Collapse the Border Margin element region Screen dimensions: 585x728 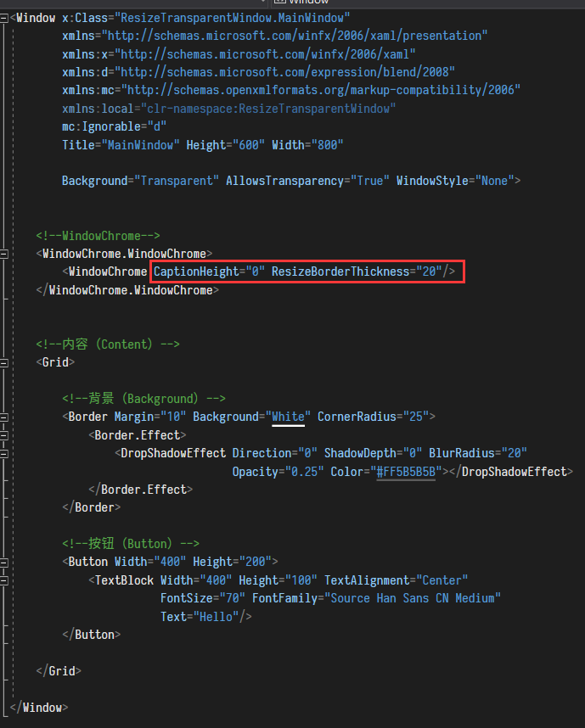(3, 417)
